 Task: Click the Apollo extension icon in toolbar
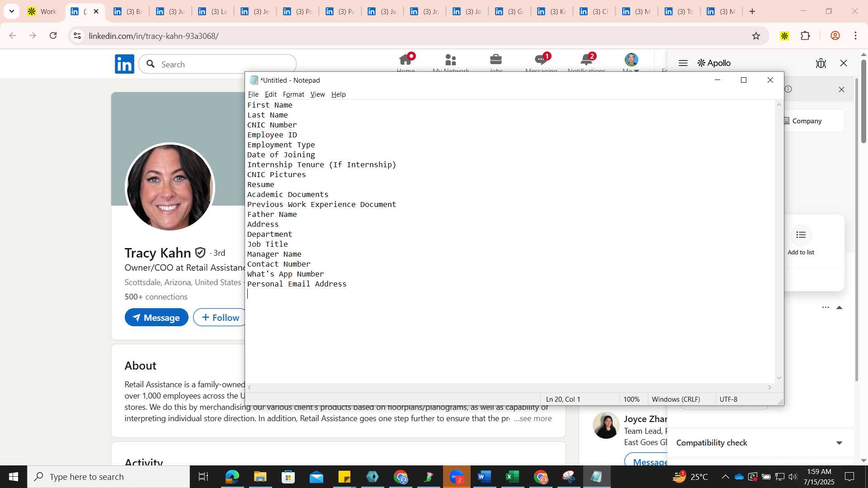(784, 36)
